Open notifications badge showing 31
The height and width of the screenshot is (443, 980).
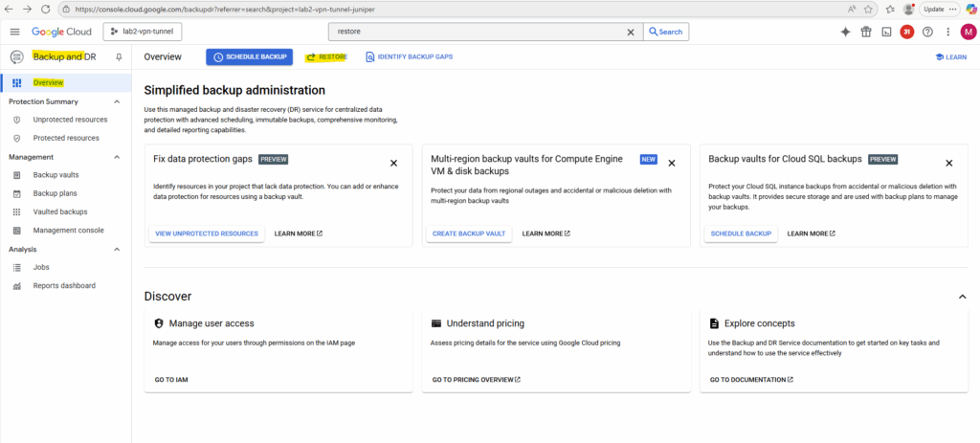click(x=907, y=32)
